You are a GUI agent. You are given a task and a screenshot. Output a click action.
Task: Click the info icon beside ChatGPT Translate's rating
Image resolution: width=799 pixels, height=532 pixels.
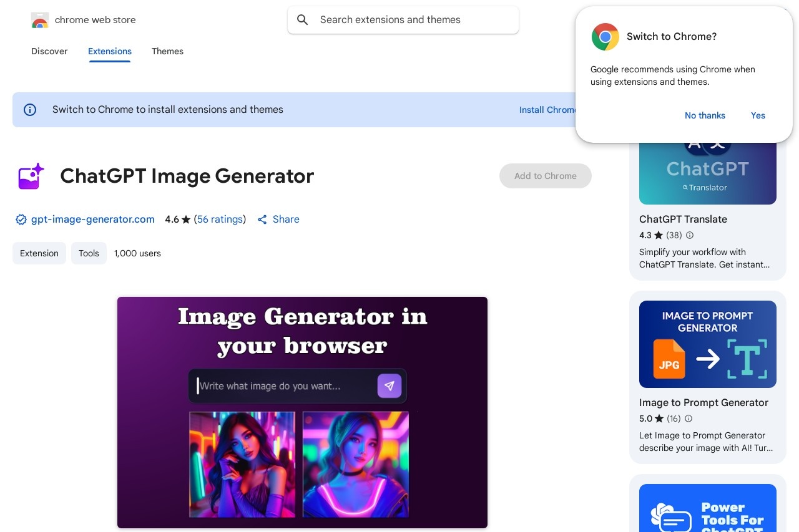click(690, 235)
